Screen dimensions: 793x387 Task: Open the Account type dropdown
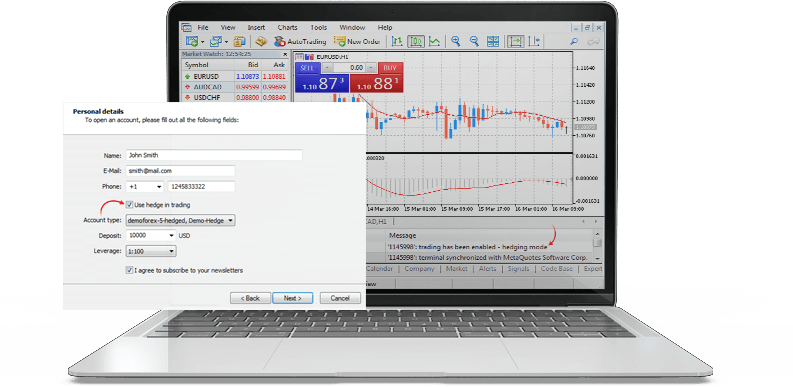click(x=181, y=221)
